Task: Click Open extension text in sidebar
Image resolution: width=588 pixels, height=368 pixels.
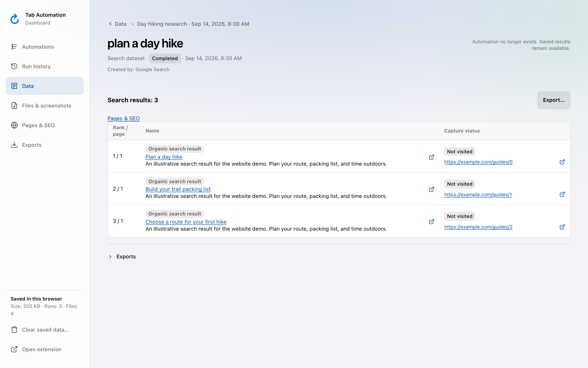Action: click(42, 349)
